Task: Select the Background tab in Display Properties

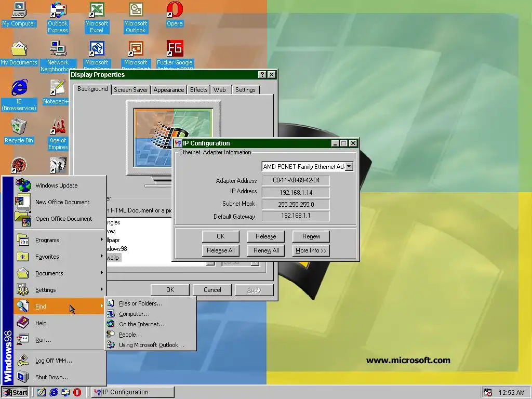Action: tap(92, 88)
